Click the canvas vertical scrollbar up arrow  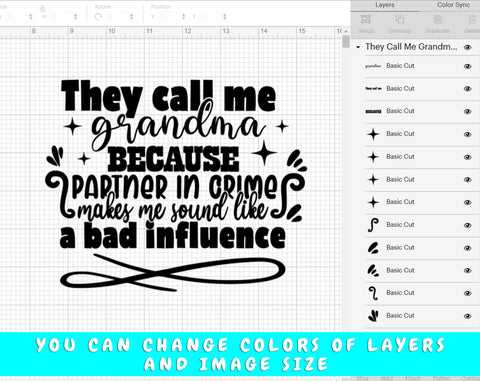point(346,31)
